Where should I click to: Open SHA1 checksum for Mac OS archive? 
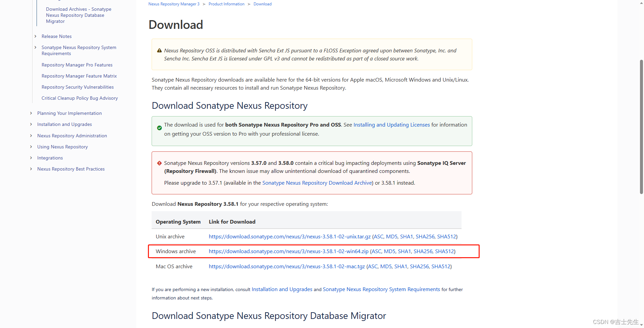pos(401,266)
